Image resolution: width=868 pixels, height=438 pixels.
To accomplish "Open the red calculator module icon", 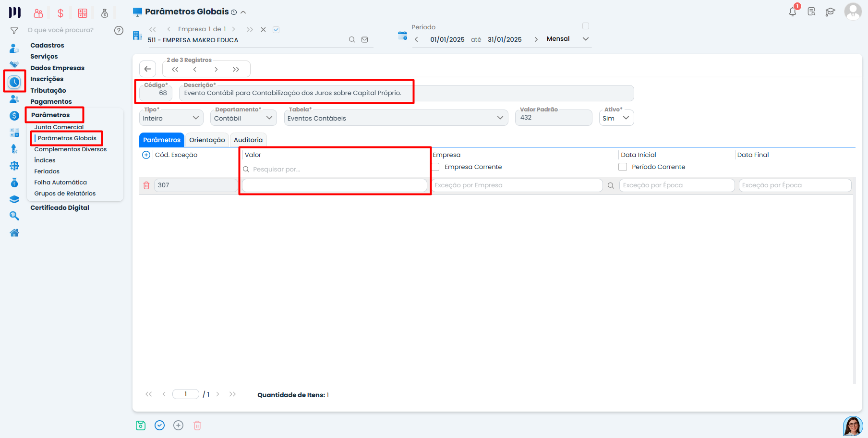I will 83,13.
